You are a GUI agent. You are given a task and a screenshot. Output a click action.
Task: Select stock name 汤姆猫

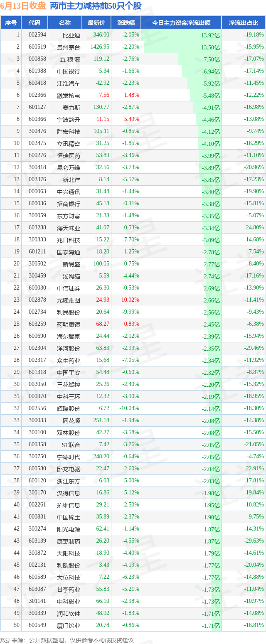pos(71,276)
